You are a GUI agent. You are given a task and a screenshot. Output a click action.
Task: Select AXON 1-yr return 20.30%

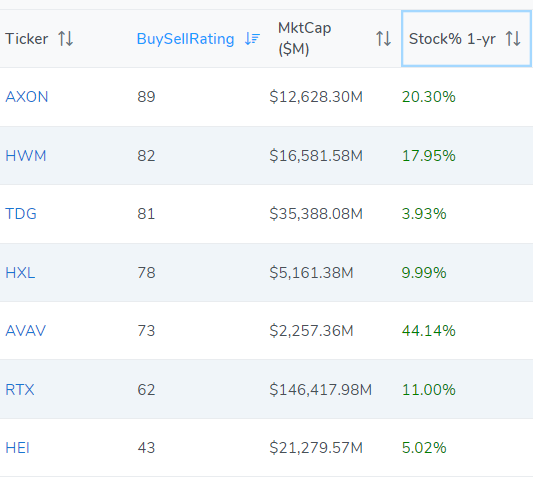point(429,97)
